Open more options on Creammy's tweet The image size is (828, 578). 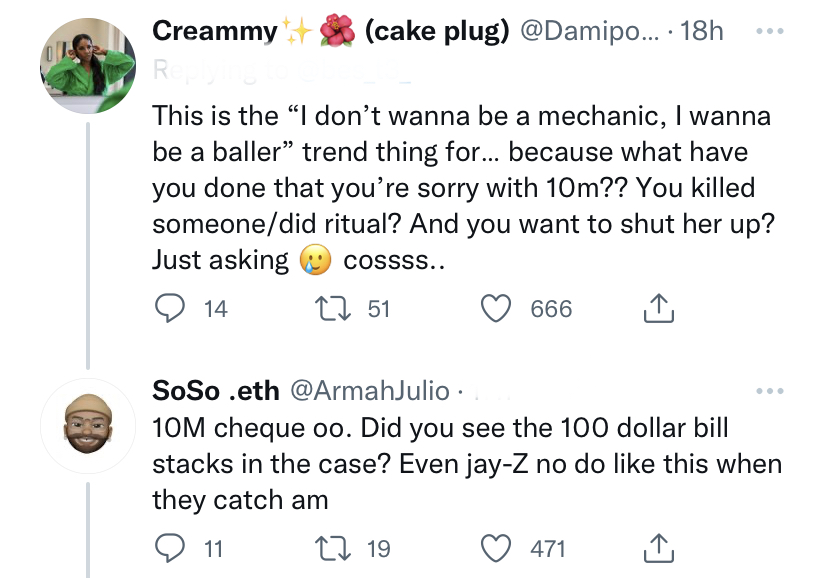point(768,30)
